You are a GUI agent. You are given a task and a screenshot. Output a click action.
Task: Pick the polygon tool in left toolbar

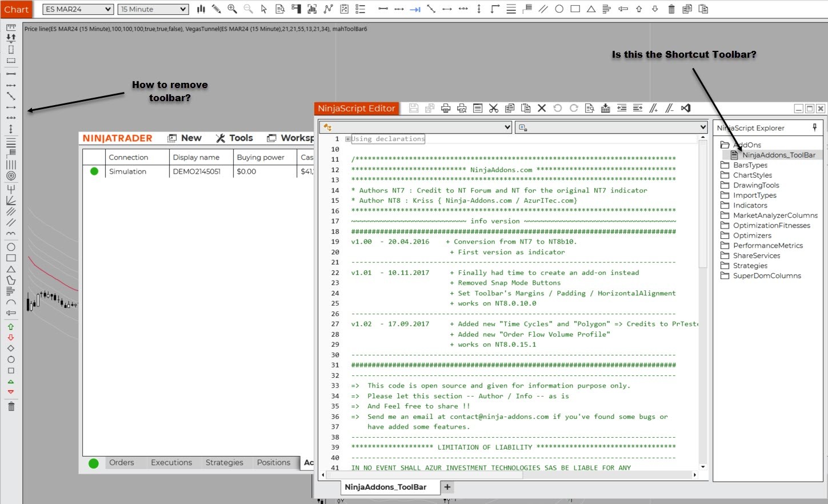11,280
